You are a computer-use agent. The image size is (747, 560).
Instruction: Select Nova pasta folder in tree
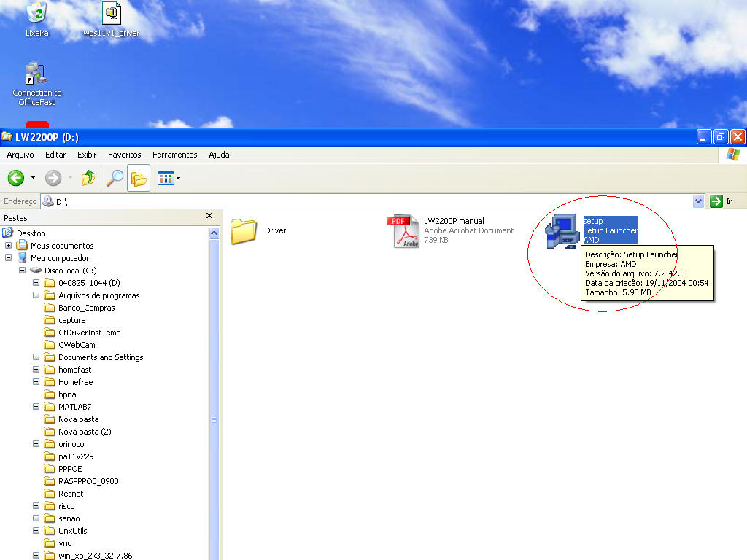coord(79,419)
